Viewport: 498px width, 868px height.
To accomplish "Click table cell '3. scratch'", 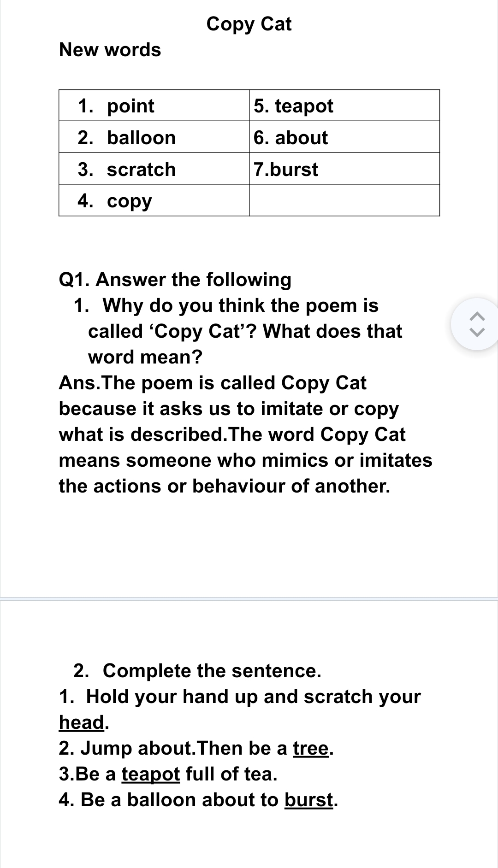I will point(154,169).
